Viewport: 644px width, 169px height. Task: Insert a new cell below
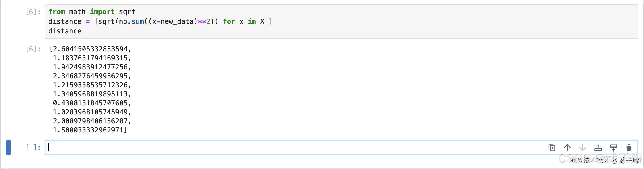tap(614, 147)
